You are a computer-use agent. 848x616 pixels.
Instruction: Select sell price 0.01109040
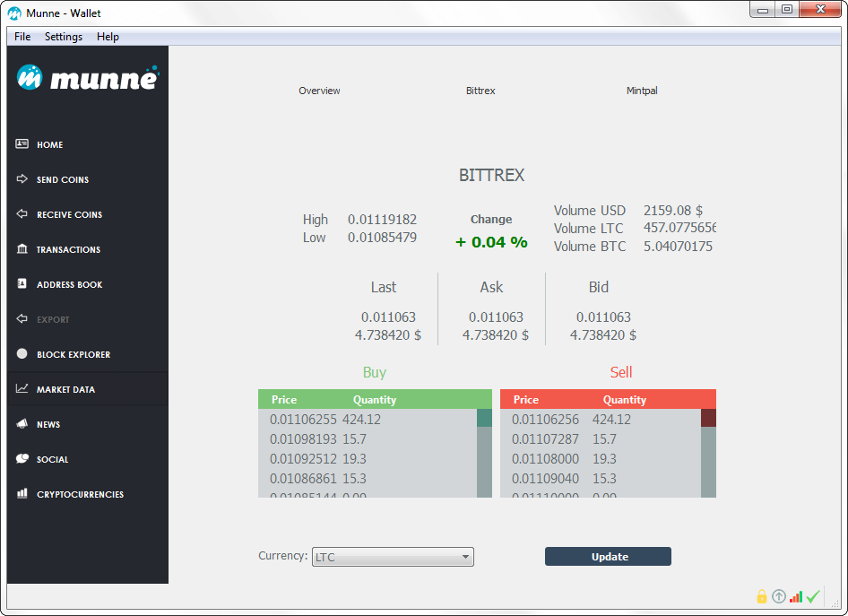(545, 479)
